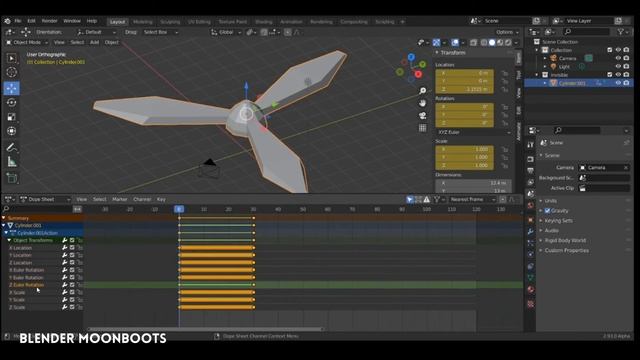The width and height of the screenshot is (640, 360).
Task: Select the 3D Cursor tool
Action: (x=11, y=73)
